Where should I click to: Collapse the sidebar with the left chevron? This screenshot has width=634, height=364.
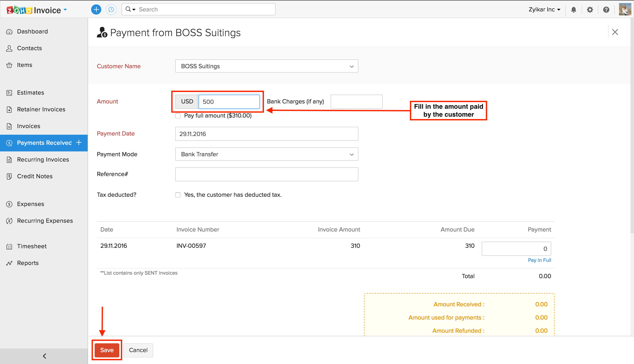pyautogui.click(x=44, y=356)
